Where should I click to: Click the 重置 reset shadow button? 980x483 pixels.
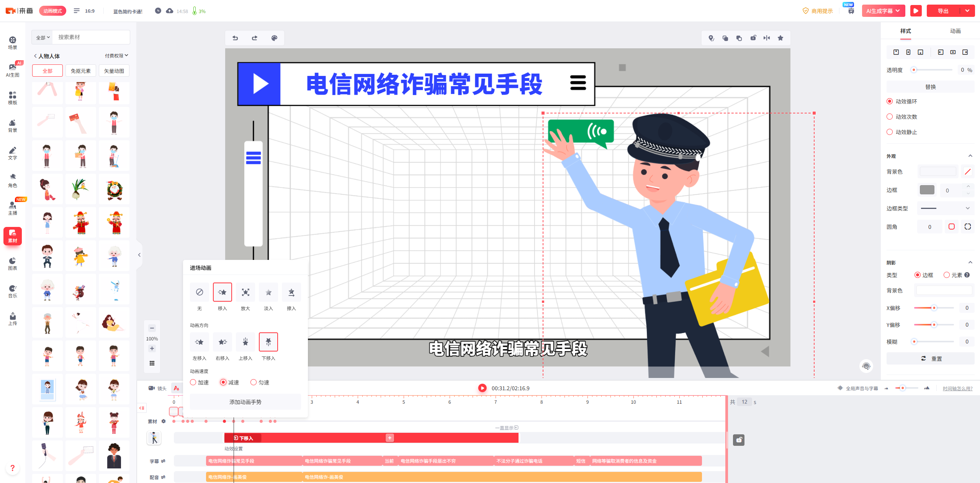coord(931,358)
